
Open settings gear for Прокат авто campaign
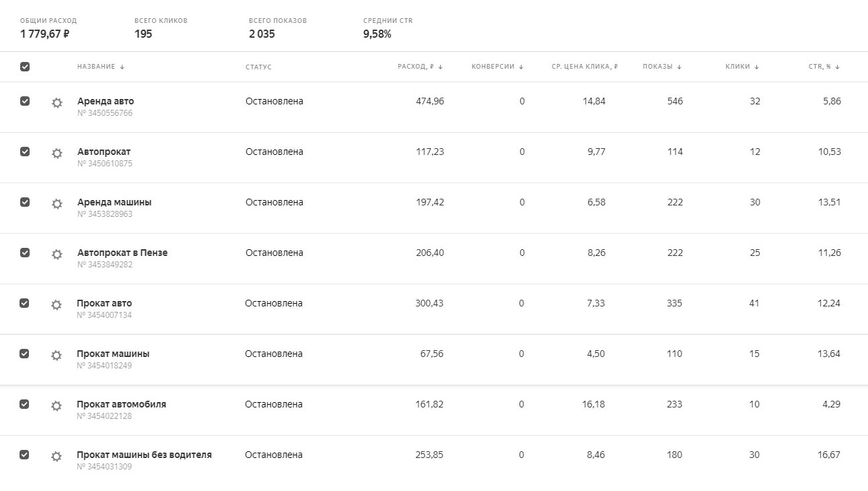point(57,304)
